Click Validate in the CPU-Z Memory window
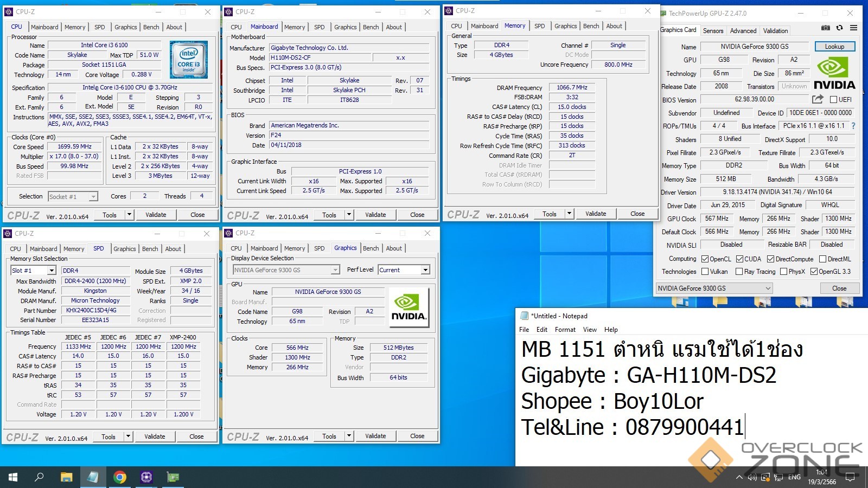The height and width of the screenshot is (488, 868). click(x=595, y=214)
